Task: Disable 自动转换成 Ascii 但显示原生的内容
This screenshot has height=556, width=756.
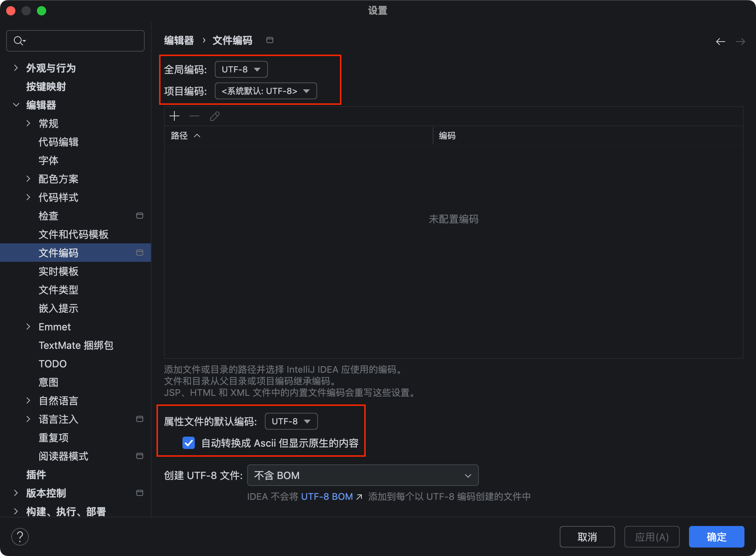Action: click(x=188, y=443)
